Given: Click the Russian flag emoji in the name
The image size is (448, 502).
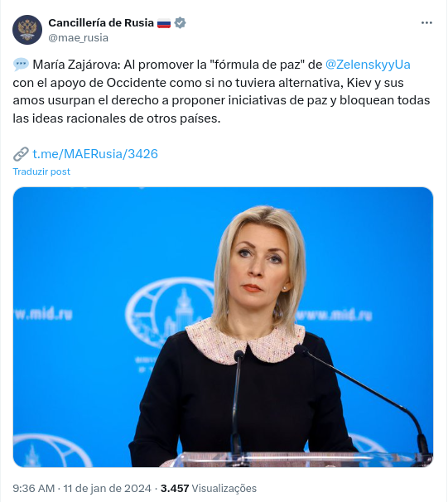Looking at the screenshot, I should click(164, 23).
